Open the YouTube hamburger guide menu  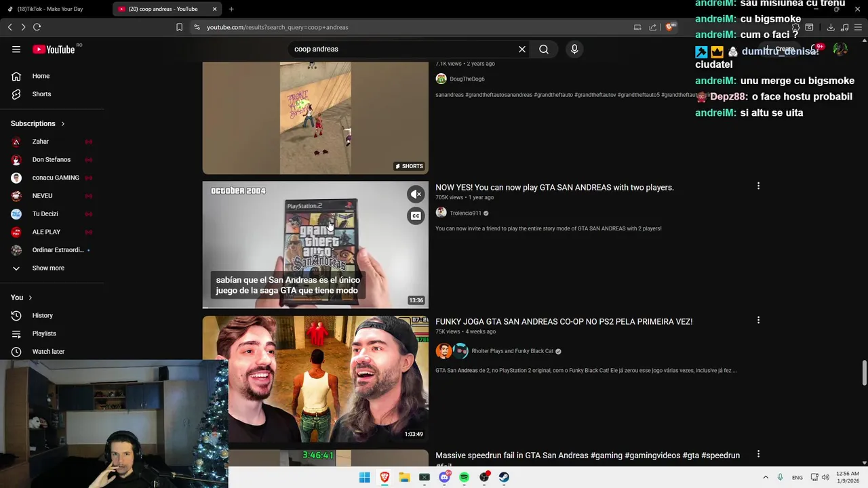click(16, 49)
